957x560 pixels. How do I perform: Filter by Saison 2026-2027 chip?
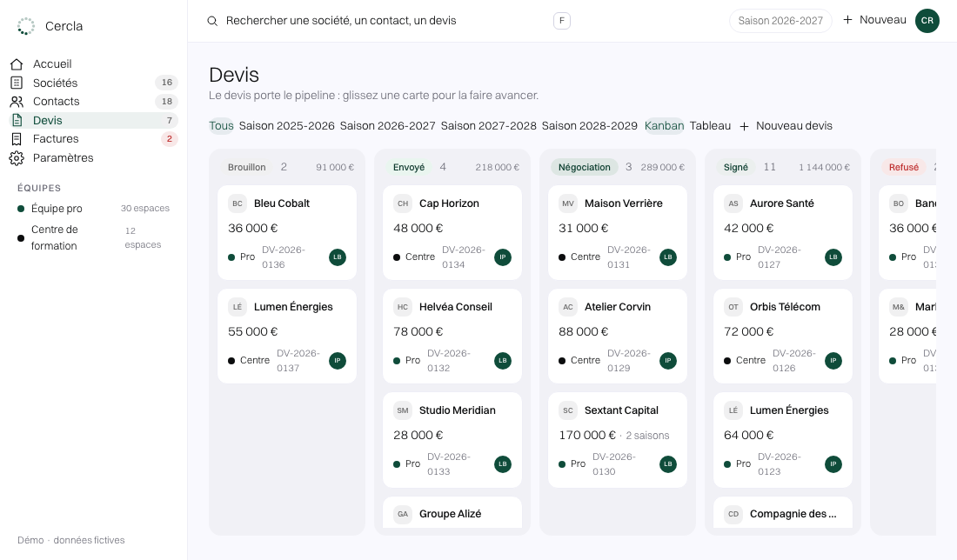387,126
